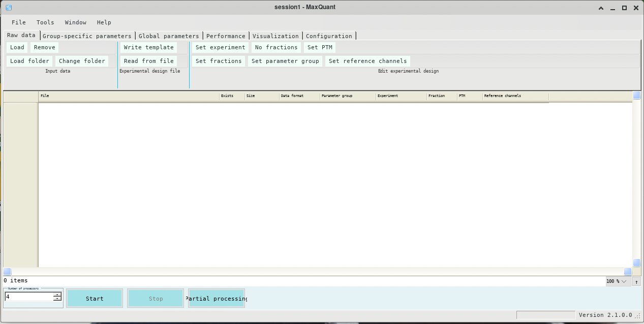
Task: Minimize the MaxQuant window
Action: [x=613, y=8]
